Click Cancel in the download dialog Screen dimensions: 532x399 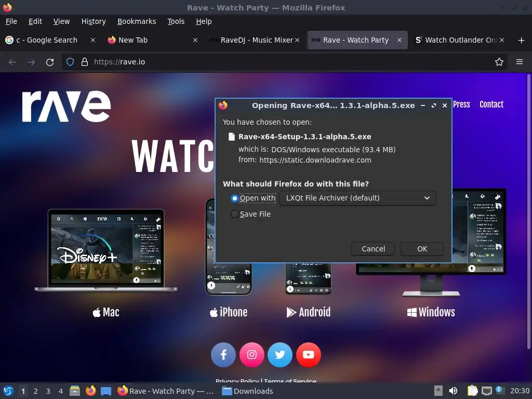pyautogui.click(x=373, y=249)
